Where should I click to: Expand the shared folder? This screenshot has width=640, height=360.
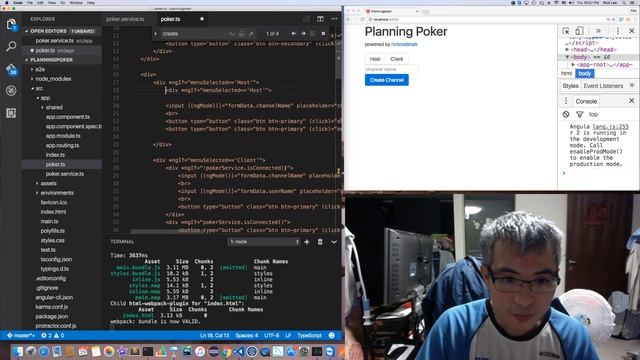click(42, 107)
